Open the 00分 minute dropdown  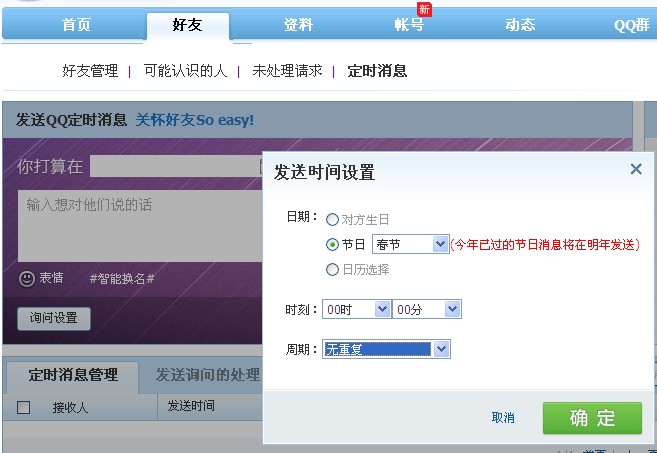point(427,309)
